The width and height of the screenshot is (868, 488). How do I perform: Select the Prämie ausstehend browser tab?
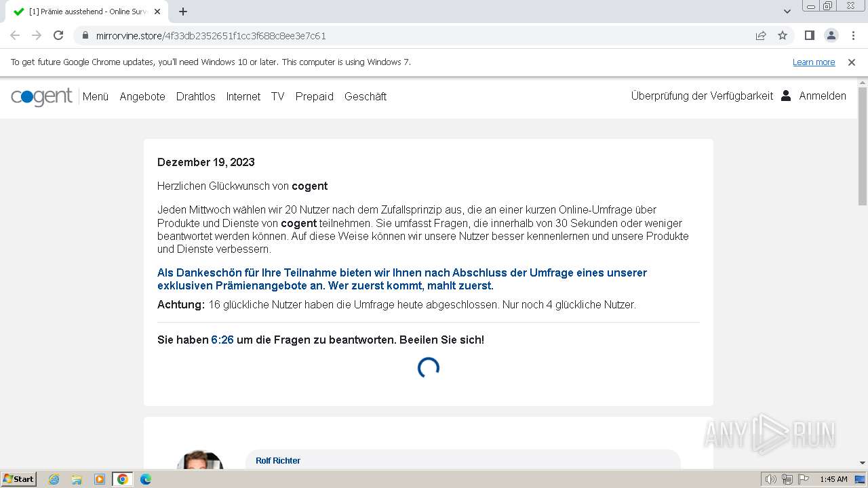pos(86,12)
